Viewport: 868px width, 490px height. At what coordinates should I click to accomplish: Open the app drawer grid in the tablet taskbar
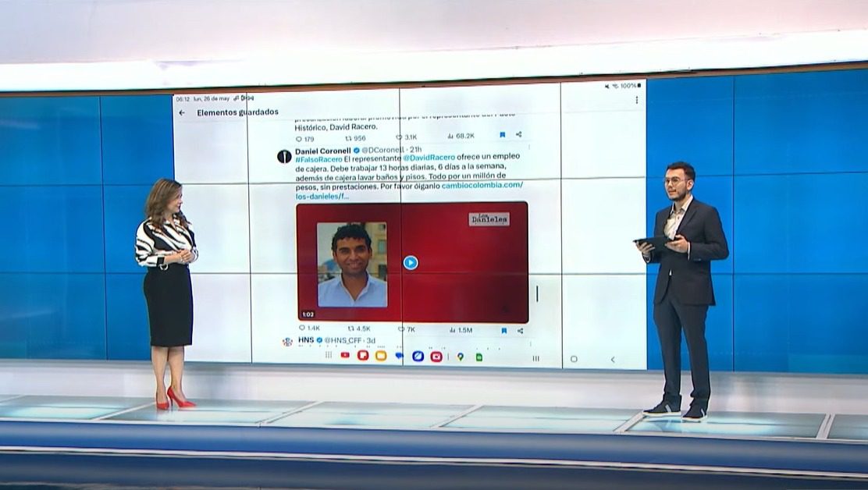(329, 354)
